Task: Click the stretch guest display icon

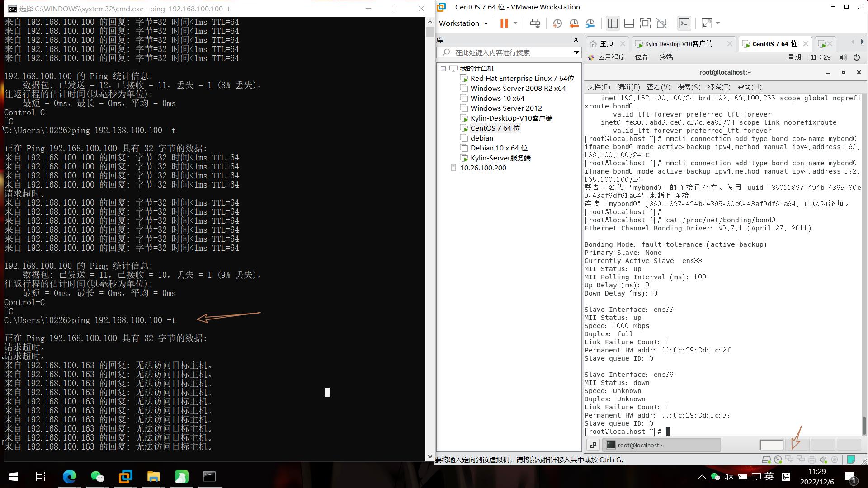Action: [x=706, y=23]
